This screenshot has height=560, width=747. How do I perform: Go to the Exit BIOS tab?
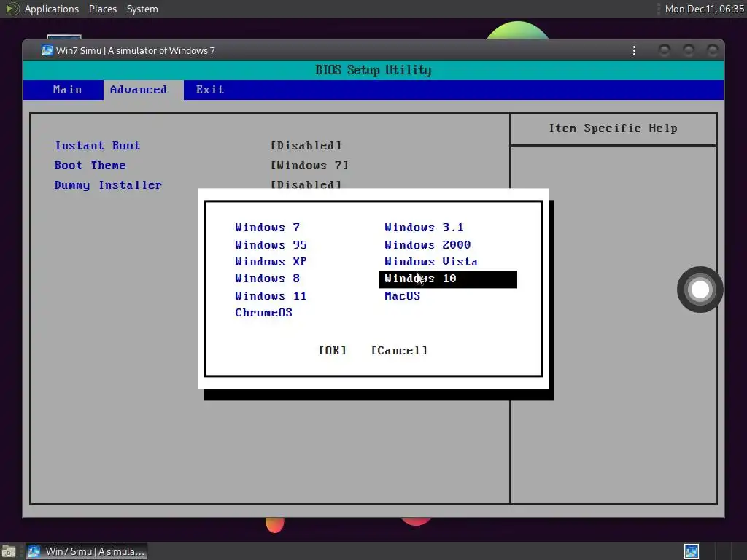(x=209, y=90)
